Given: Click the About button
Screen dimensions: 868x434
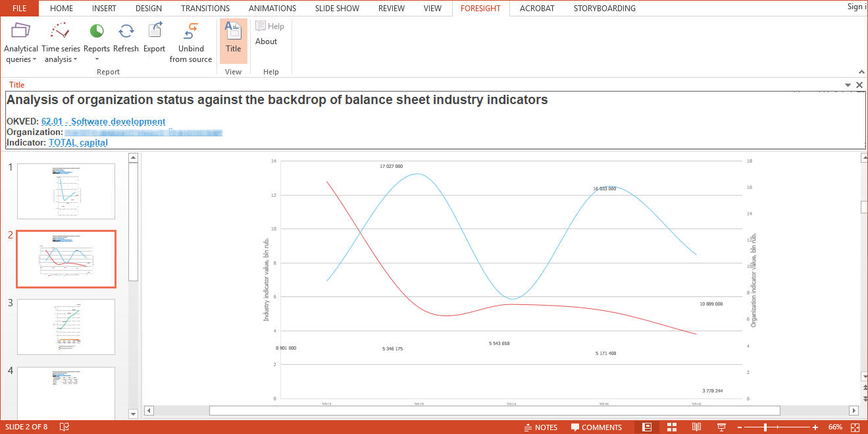Looking at the screenshot, I should coord(266,41).
